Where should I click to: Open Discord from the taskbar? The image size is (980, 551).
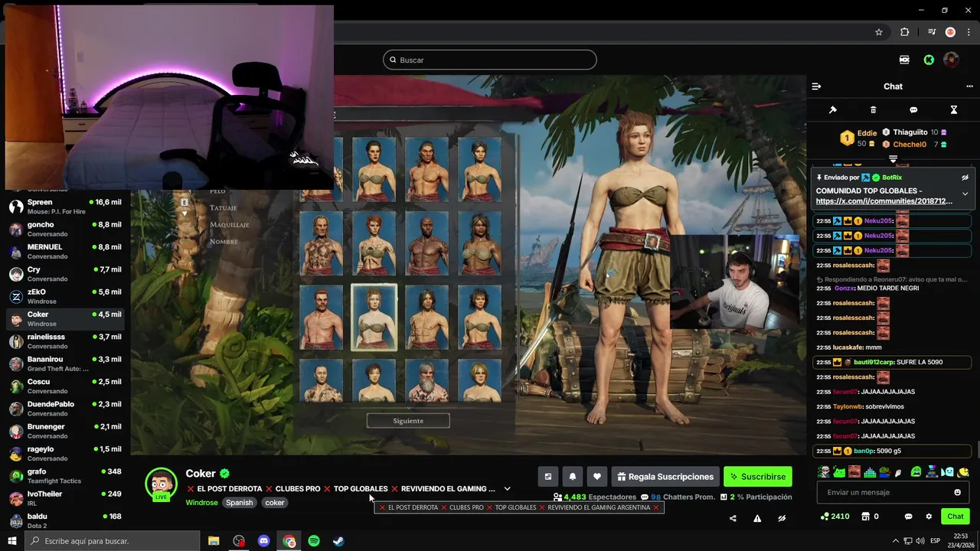pyautogui.click(x=264, y=541)
